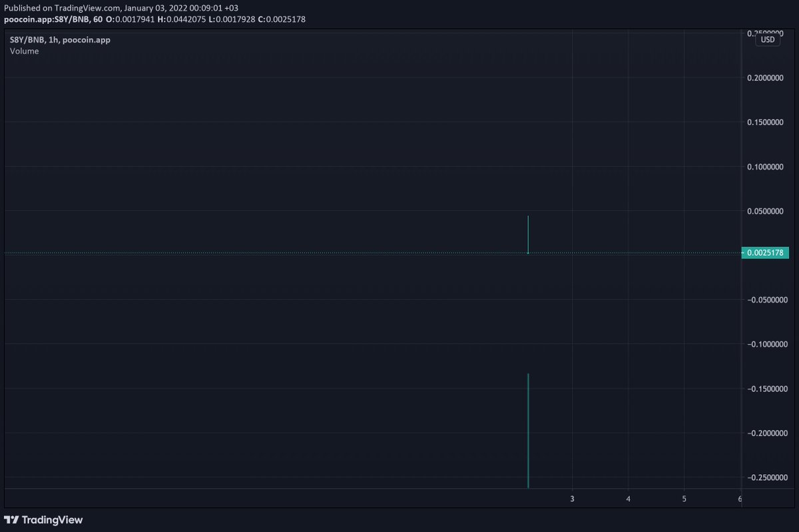Click the Volume indicator label

tap(24, 51)
